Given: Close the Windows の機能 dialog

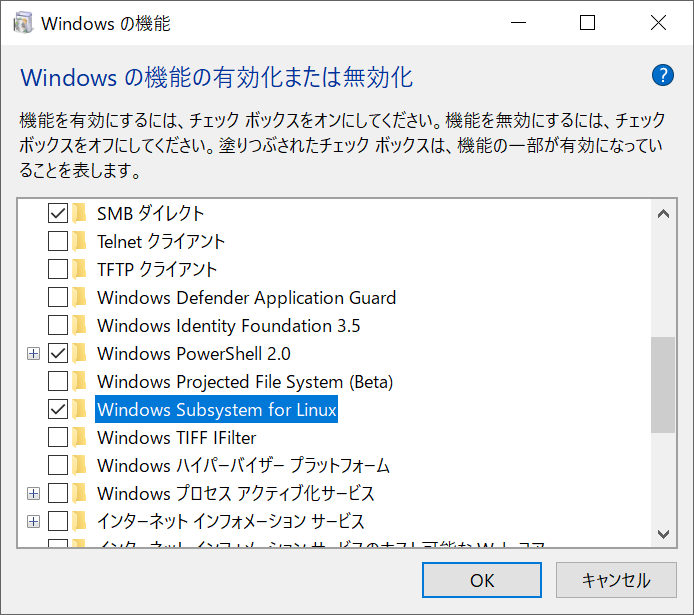Looking at the screenshot, I should [658, 22].
